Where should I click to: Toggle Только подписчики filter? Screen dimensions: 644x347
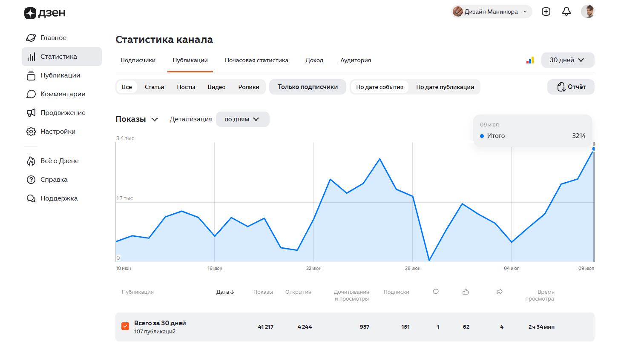click(x=308, y=87)
